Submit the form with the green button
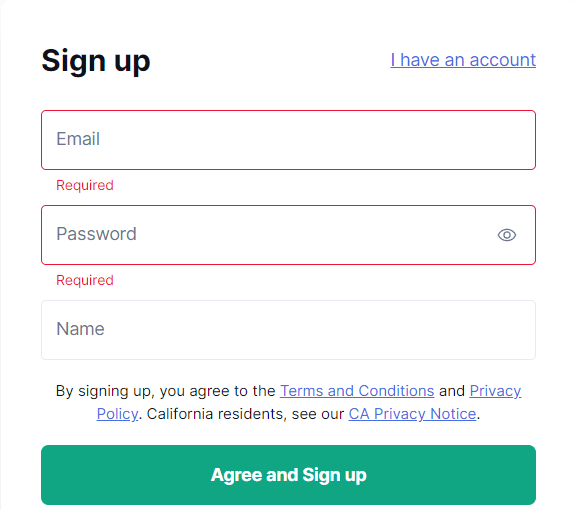Viewport: 572px width, 510px height. click(x=288, y=475)
